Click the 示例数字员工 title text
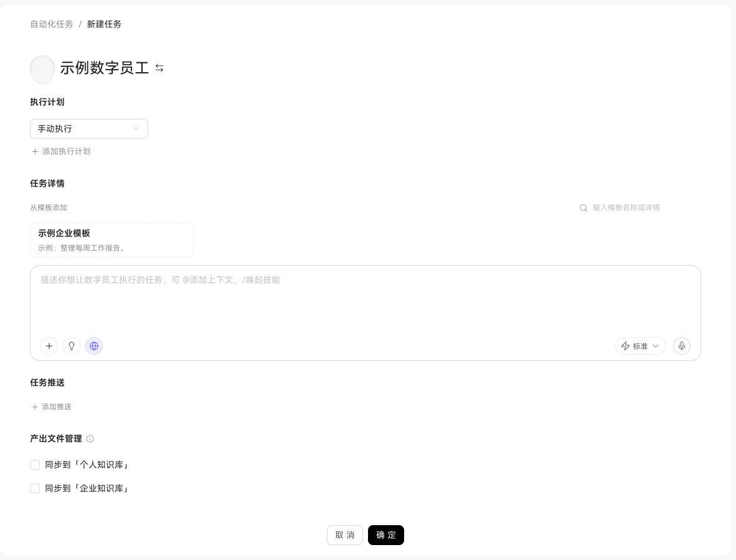Screen dimensions: 736x560 104,68
